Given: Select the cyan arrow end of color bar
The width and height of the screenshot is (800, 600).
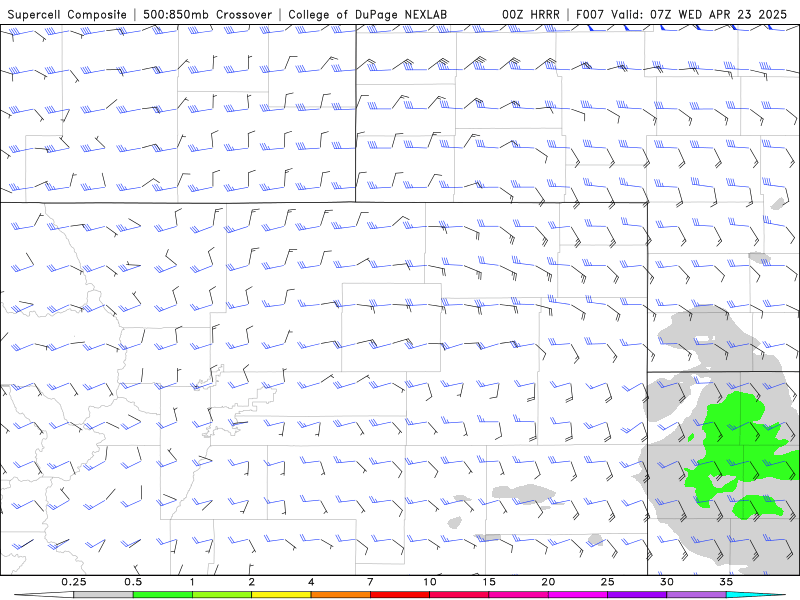Looking at the screenshot, I should 757,595.
